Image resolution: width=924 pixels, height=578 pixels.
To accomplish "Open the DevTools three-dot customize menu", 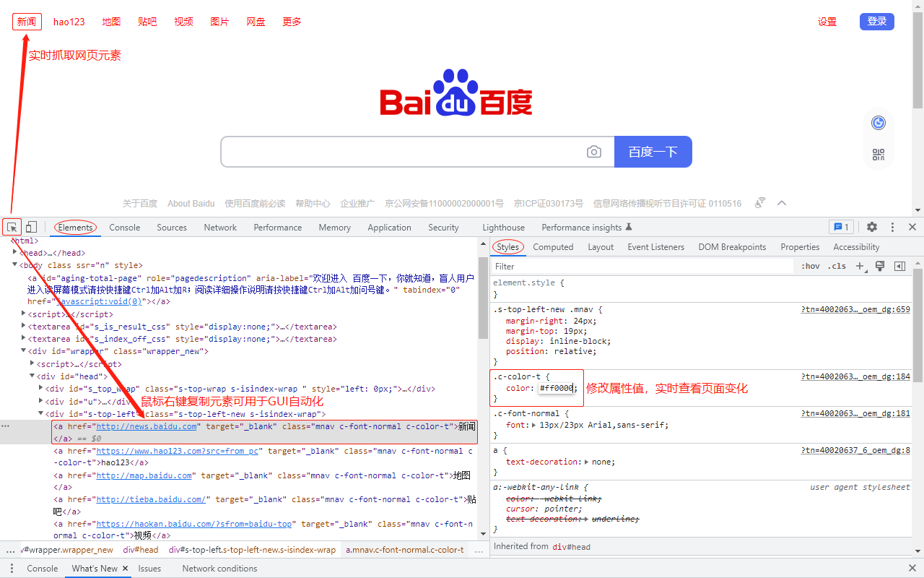I will (x=892, y=227).
